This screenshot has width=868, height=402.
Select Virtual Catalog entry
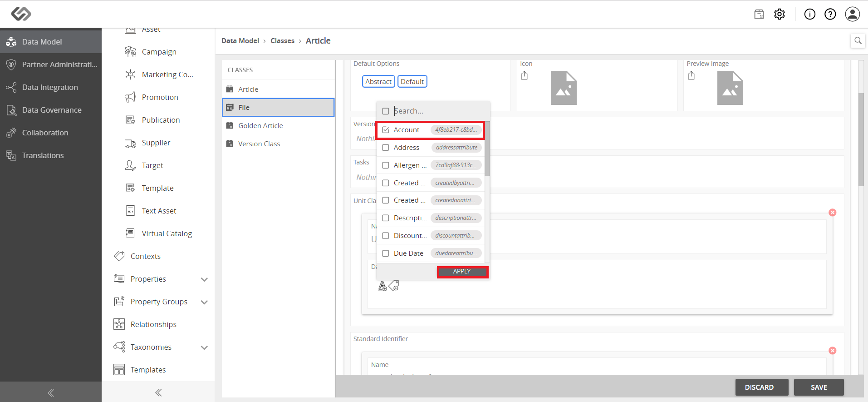159,233
